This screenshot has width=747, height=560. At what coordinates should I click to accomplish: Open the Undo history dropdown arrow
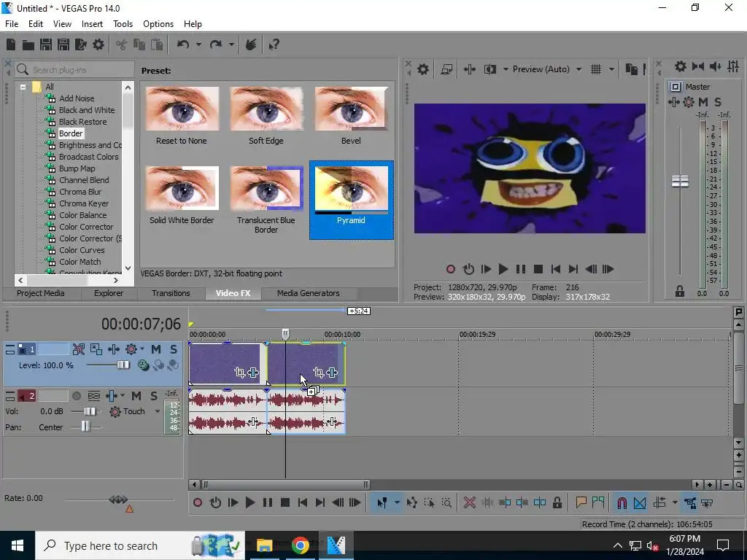click(198, 44)
